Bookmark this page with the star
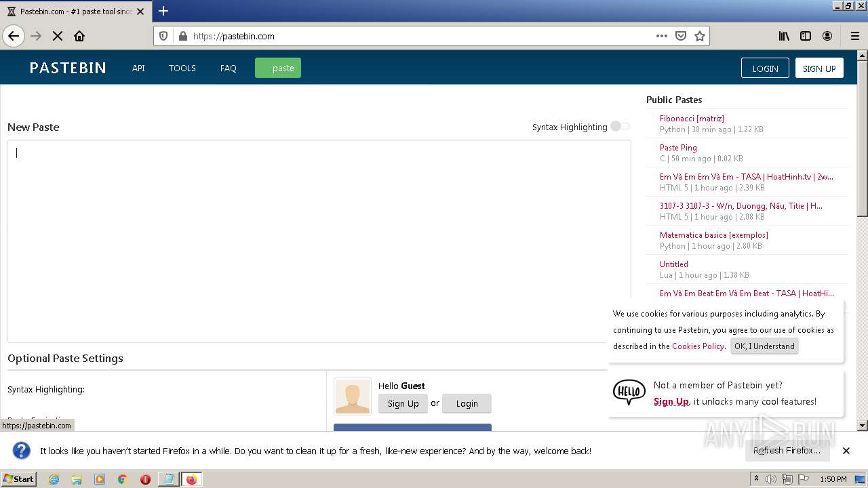This screenshot has width=868, height=488. coord(700,36)
